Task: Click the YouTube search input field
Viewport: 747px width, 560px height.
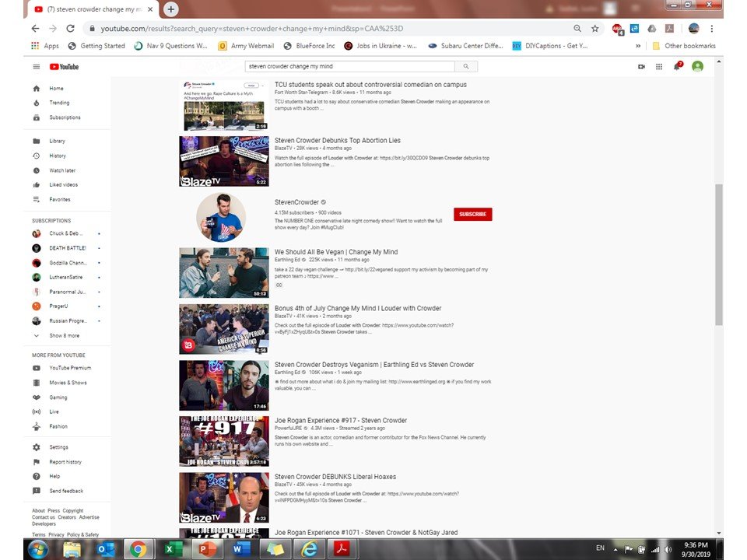Action: [x=349, y=66]
